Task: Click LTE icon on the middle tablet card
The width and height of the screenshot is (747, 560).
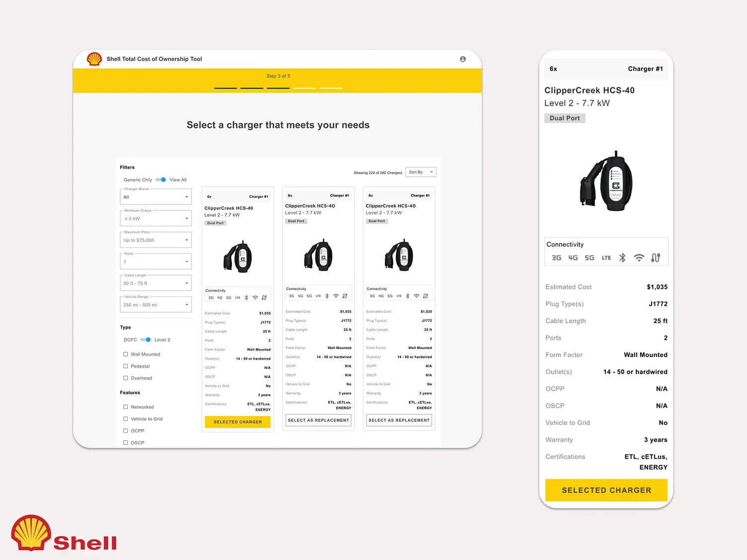Action: (318, 296)
